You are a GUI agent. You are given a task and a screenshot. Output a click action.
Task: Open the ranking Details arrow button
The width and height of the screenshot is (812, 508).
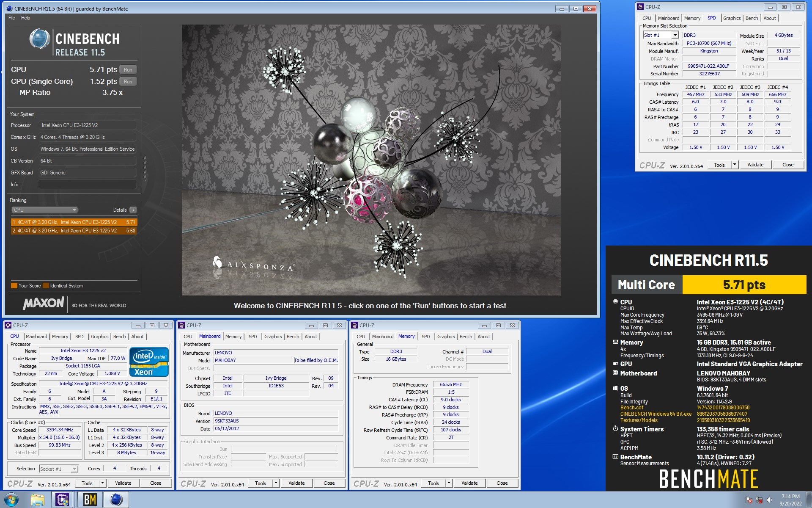(133, 210)
